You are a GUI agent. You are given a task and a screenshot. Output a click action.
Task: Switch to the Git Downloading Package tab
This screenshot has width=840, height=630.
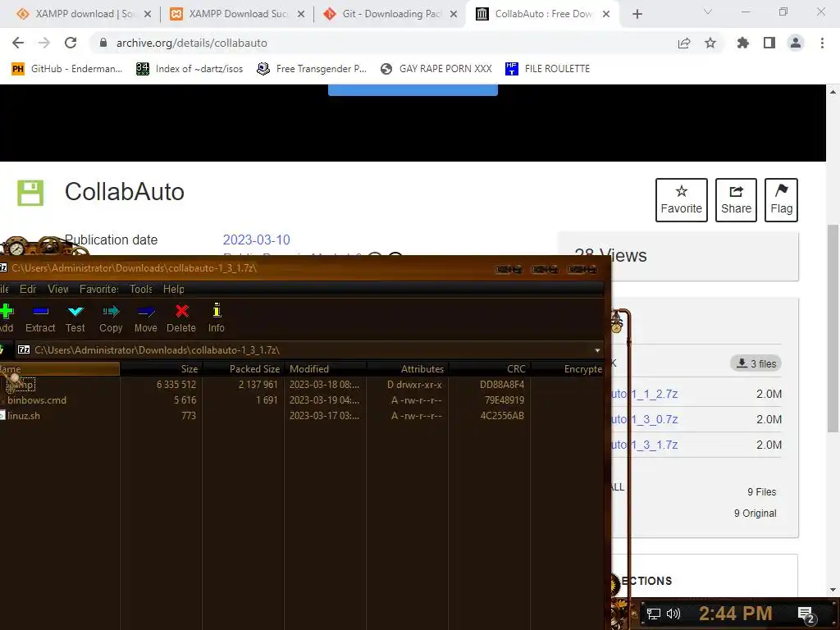click(x=390, y=14)
